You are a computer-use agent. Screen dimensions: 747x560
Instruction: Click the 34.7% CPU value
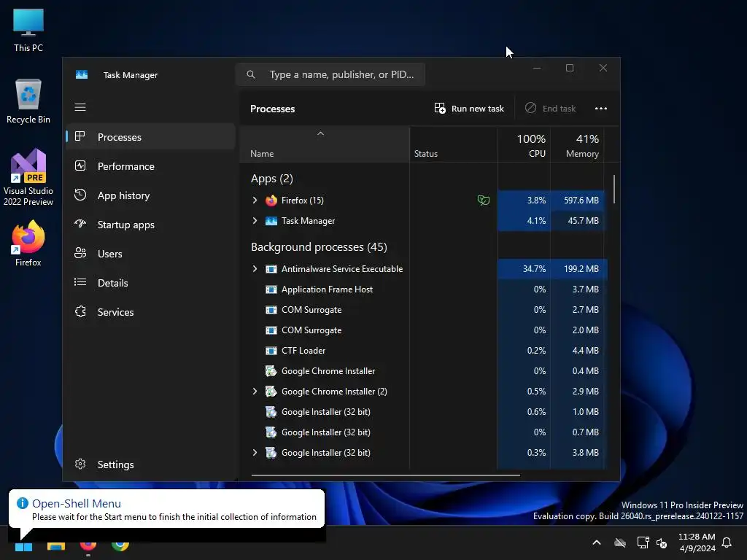pos(534,269)
